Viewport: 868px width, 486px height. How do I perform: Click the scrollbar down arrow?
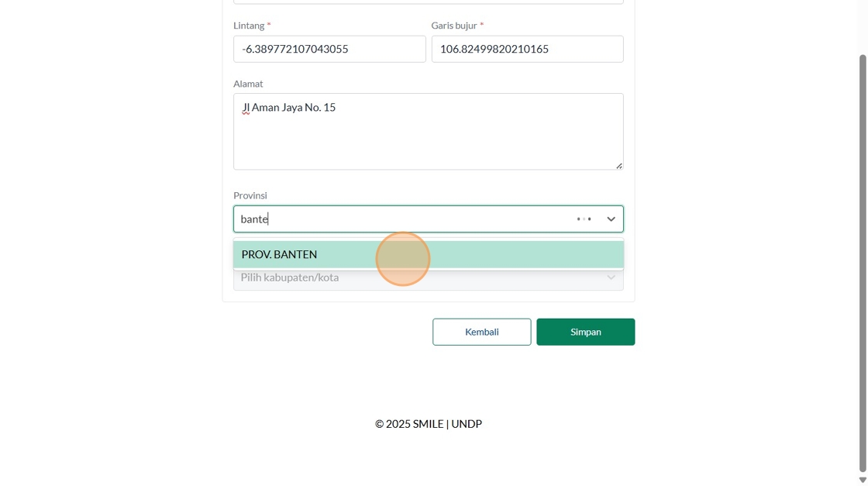(863, 480)
